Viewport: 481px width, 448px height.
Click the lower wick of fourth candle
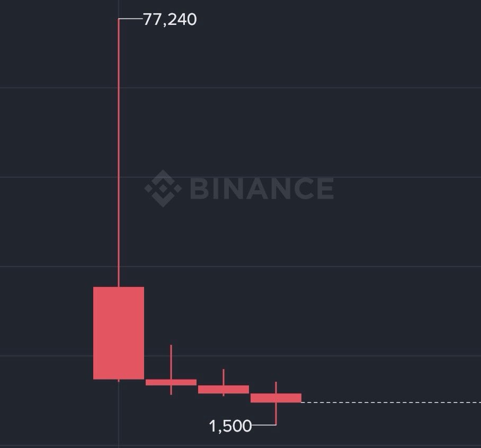(x=276, y=414)
